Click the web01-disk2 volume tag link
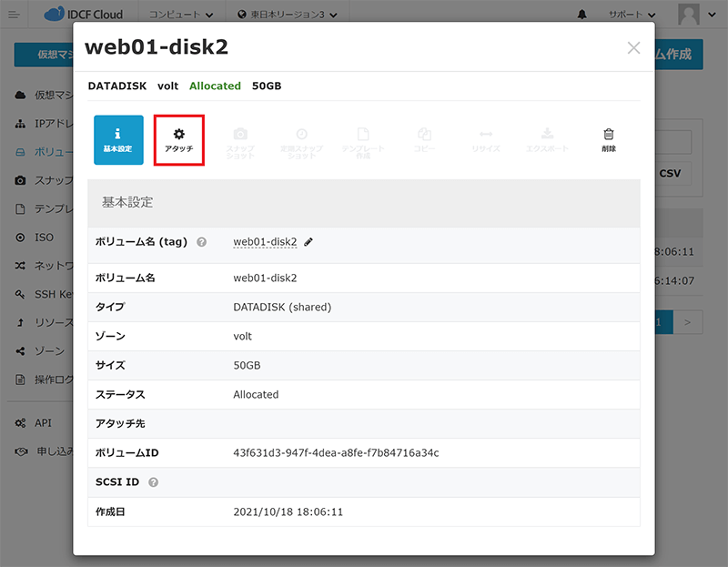The width and height of the screenshot is (728, 567). [265, 242]
